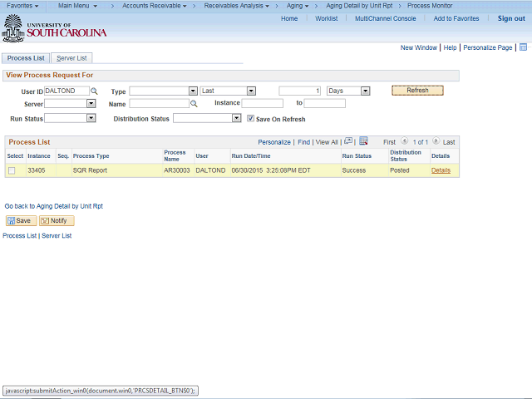Click the Name input field

159,103
